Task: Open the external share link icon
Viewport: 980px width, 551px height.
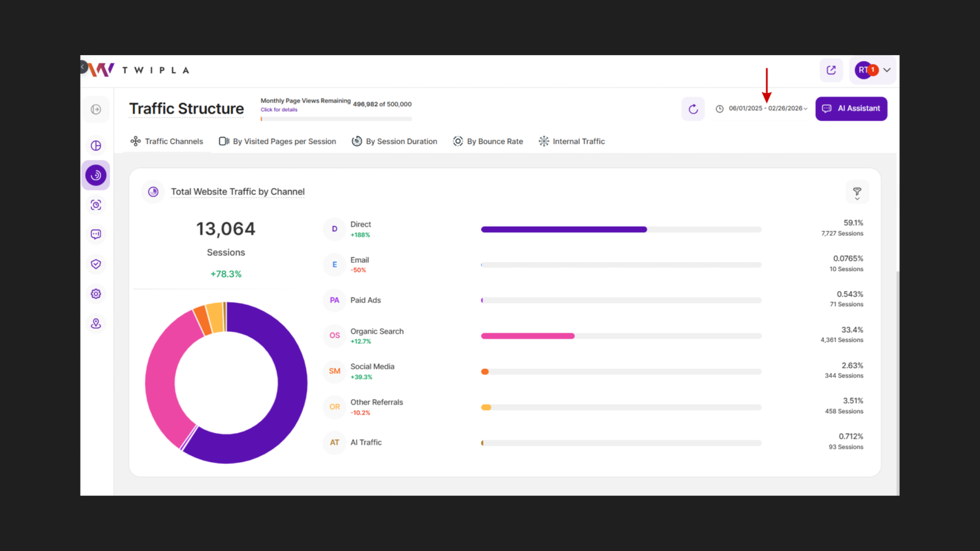Action: click(x=831, y=70)
